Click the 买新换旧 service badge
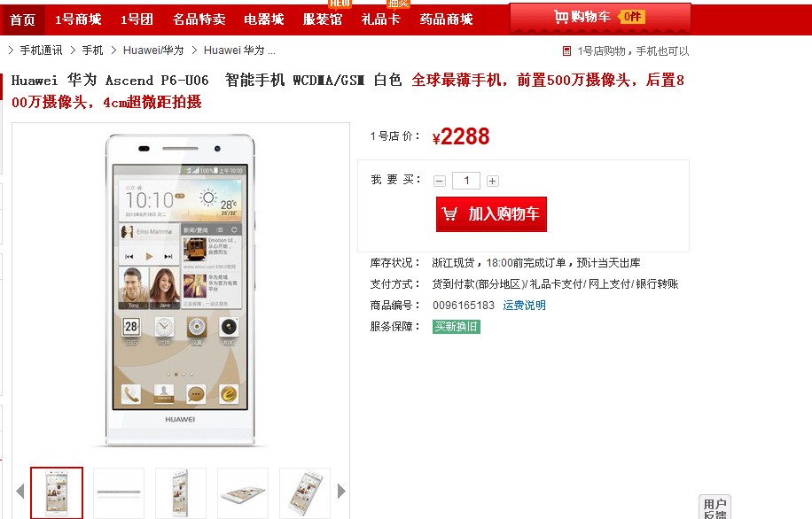The width and height of the screenshot is (812, 519). tap(457, 327)
